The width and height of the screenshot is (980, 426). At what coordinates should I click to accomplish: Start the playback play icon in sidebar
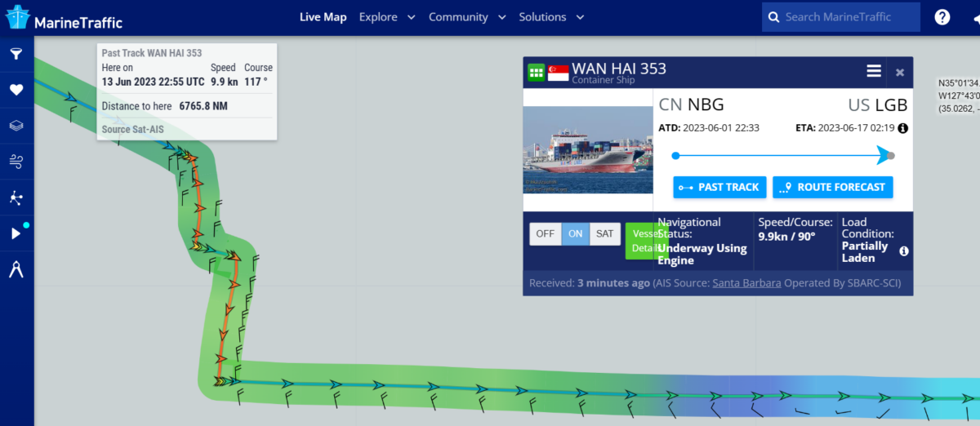click(x=16, y=233)
